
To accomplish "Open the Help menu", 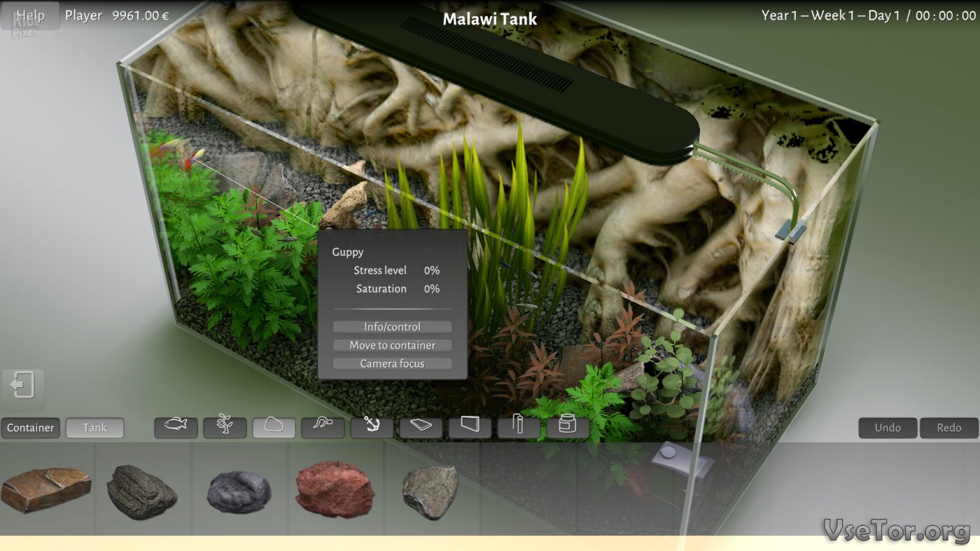I will 30,16.
